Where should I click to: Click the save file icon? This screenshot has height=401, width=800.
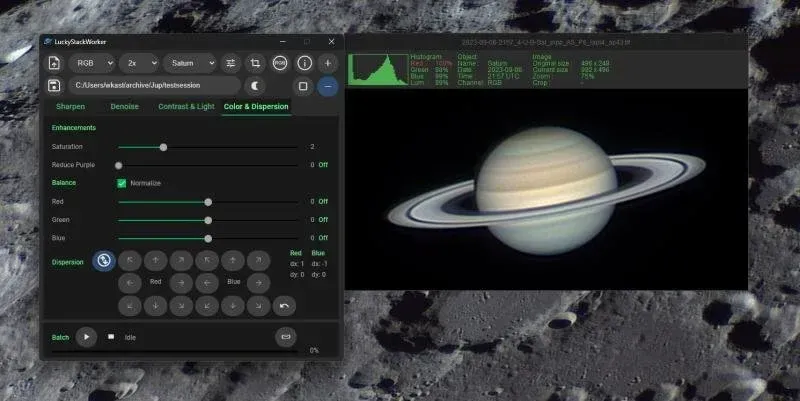coord(54,86)
